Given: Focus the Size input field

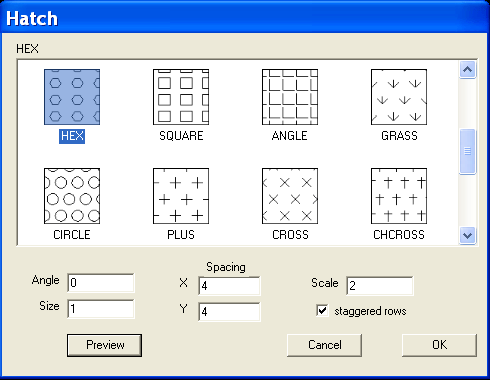Looking at the screenshot, I should [x=101, y=309].
